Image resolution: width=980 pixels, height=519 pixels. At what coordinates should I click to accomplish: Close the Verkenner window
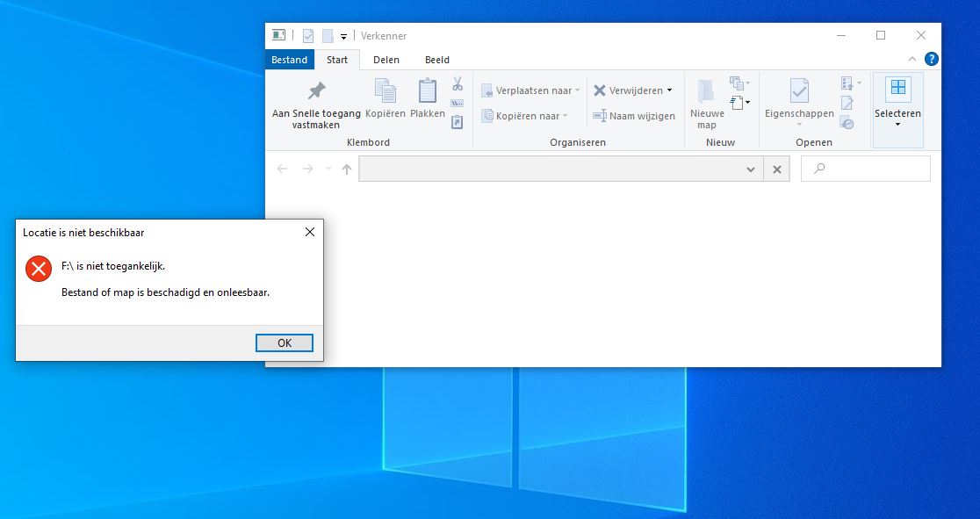[x=920, y=36]
